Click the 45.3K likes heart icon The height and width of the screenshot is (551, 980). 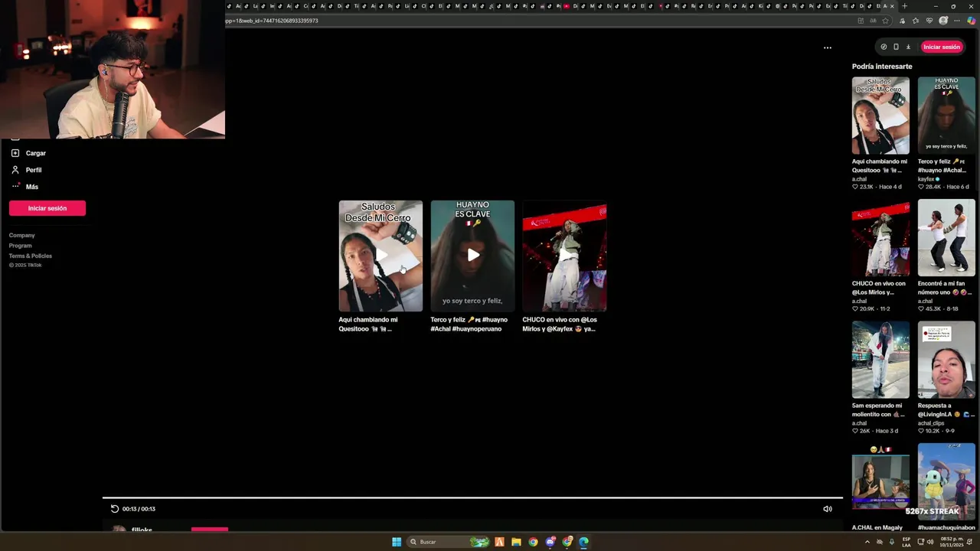coord(921,309)
